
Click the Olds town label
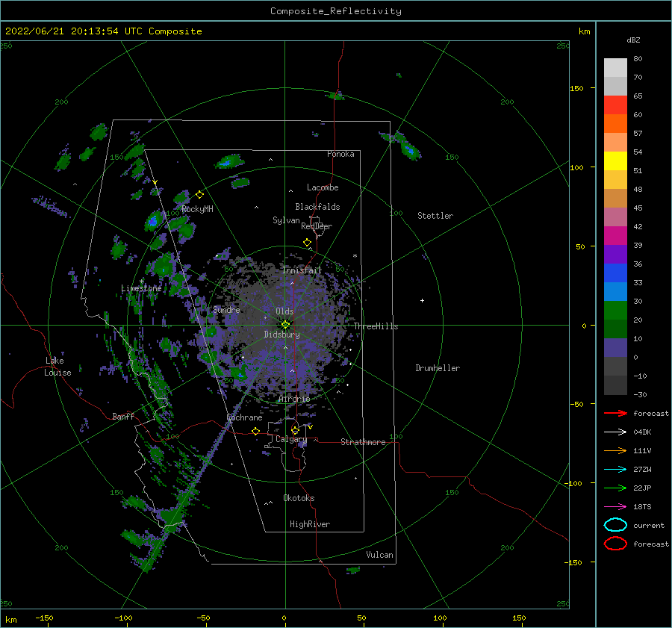[x=284, y=311]
